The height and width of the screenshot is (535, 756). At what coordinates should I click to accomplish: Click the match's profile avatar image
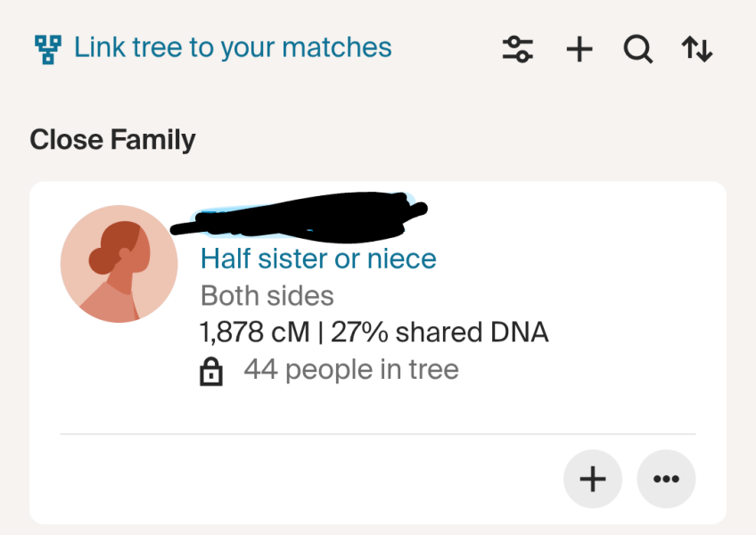coord(119,263)
